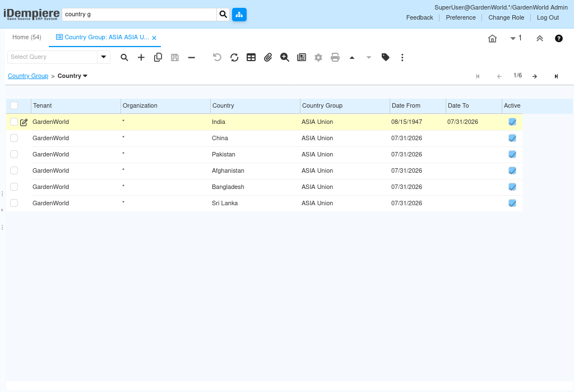Select the Bangladesh row checkbox
Viewport: 574px width, 392px height.
[x=14, y=187]
